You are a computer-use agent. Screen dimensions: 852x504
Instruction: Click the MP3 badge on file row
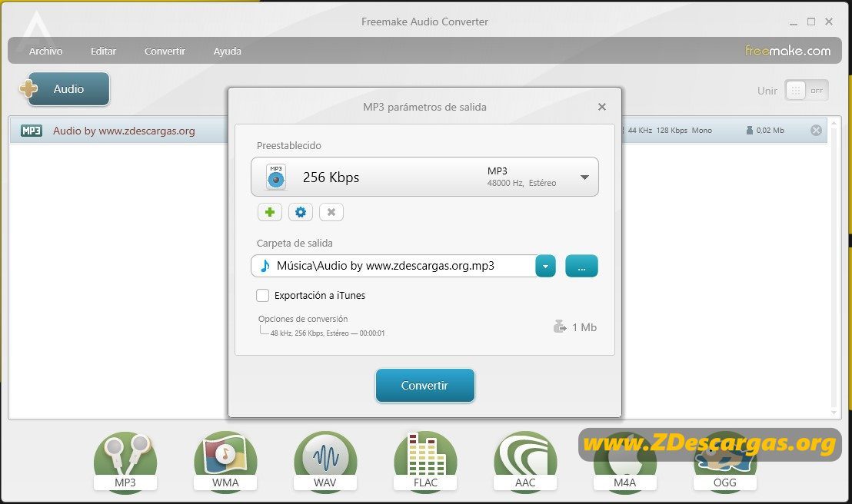coord(32,131)
